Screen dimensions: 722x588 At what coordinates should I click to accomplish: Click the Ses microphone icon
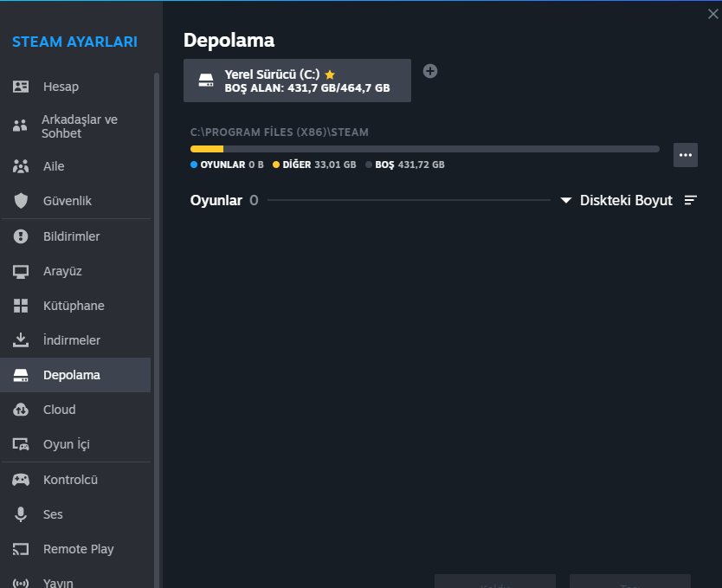tap(21, 514)
